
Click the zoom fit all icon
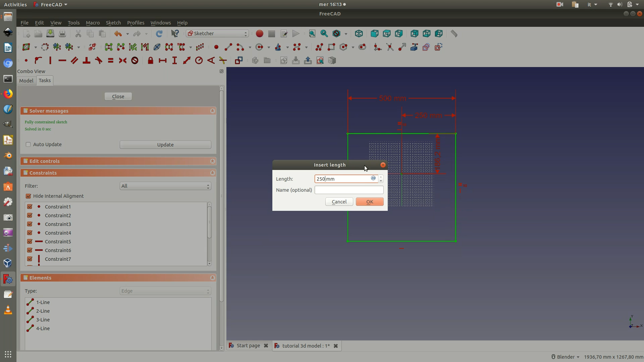pos(312,34)
